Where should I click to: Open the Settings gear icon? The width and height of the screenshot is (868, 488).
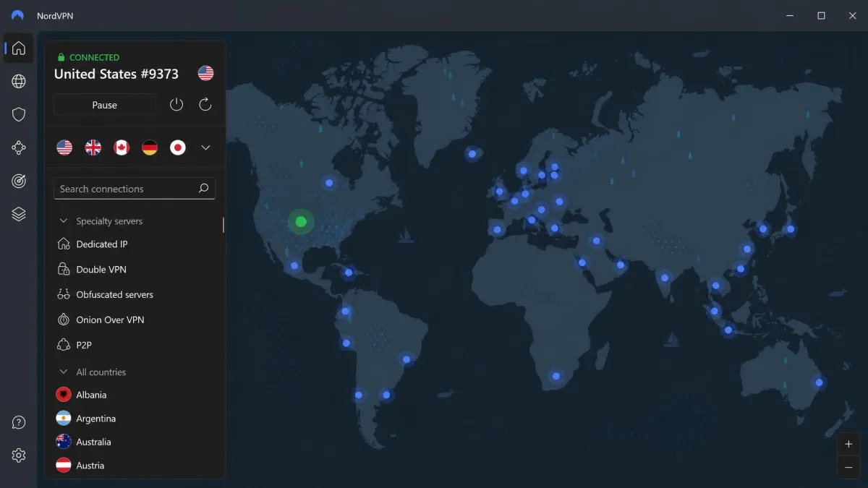[19, 455]
